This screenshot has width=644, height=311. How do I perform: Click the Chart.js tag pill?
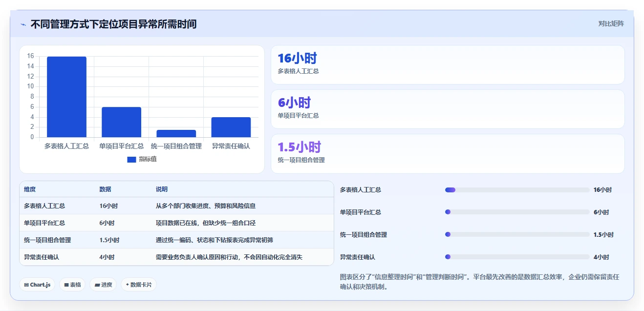pyautogui.click(x=37, y=285)
